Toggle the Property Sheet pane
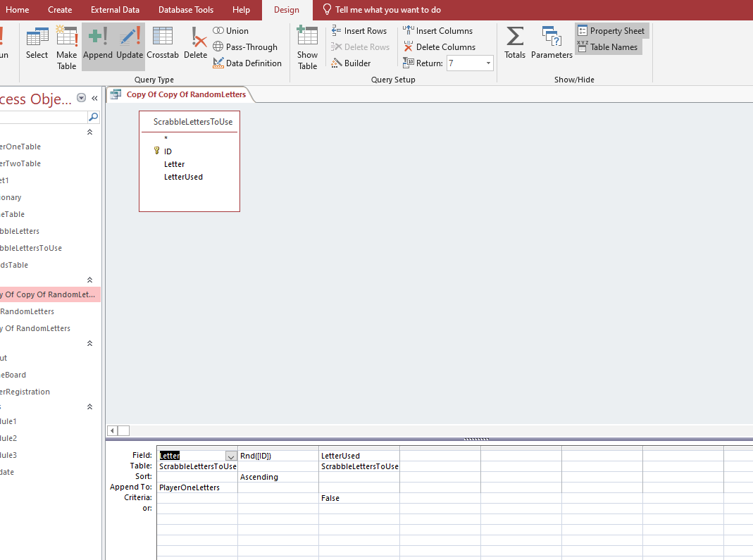 tap(611, 31)
